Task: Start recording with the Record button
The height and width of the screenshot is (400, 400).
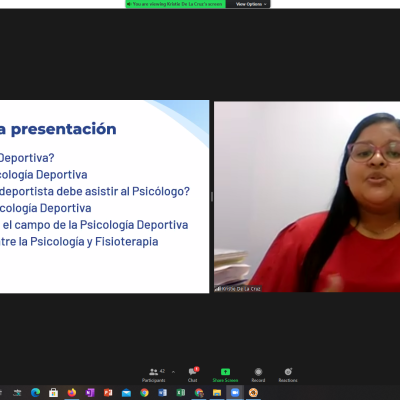Action: (x=258, y=375)
